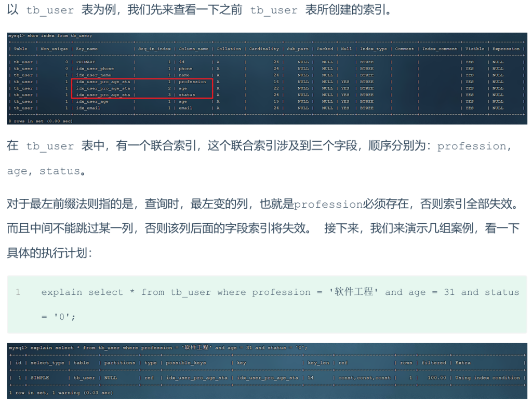Click line number 1 of the code block
Image resolution: width=532 pixels, height=406 pixels.
(18, 292)
